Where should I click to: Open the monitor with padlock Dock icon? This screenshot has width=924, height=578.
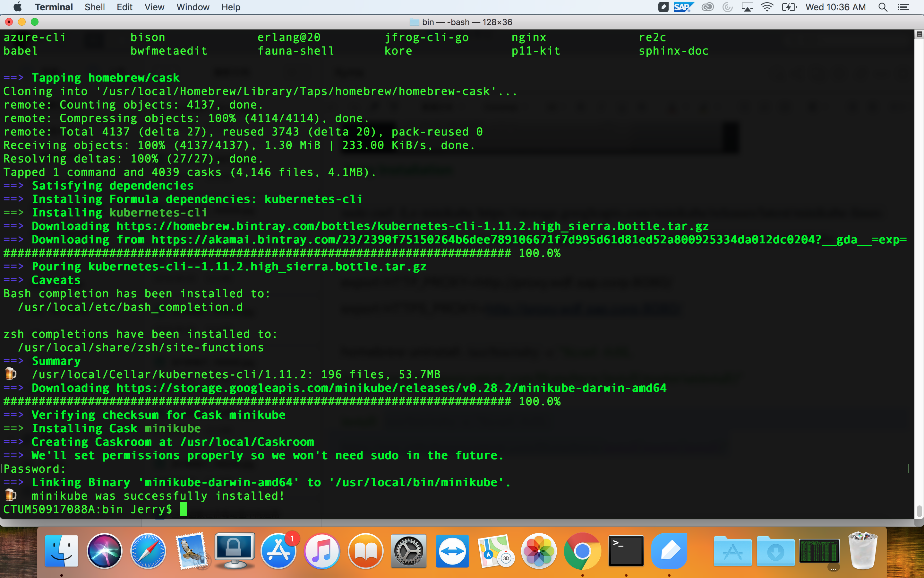tap(235, 551)
